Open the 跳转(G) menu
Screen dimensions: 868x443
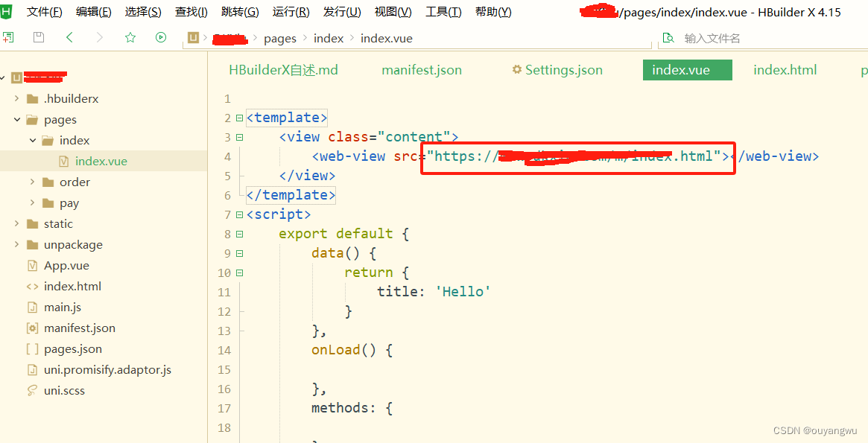(240, 12)
